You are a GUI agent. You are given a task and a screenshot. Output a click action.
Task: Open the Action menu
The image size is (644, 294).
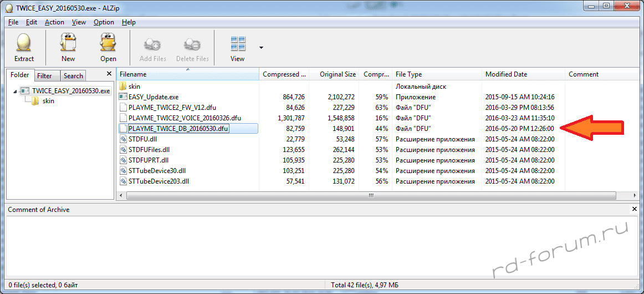[54, 22]
